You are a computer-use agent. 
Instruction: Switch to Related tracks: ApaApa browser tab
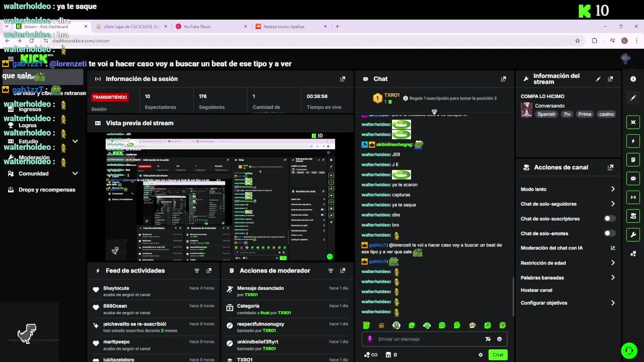[291, 26]
